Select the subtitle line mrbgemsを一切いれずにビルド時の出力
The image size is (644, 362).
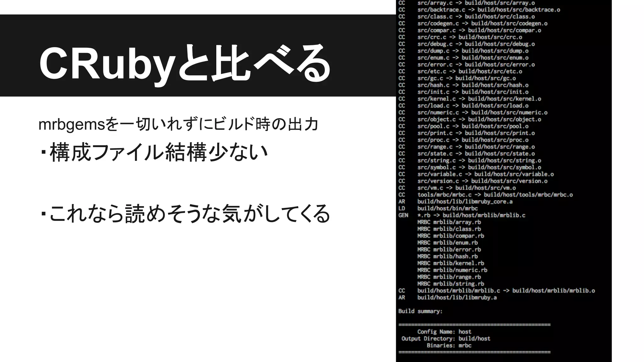click(x=178, y=124)
